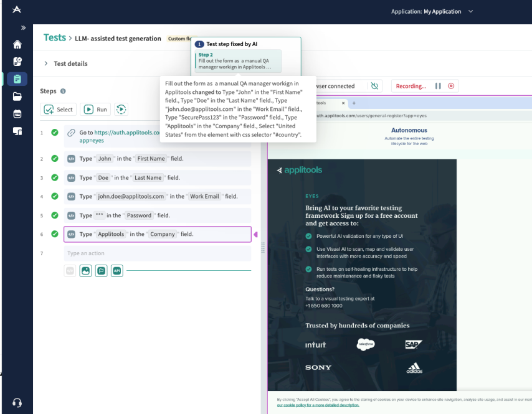Open a new tab with the plus button
Viewport: 532px width, 414px height.
tap(354, 103)
